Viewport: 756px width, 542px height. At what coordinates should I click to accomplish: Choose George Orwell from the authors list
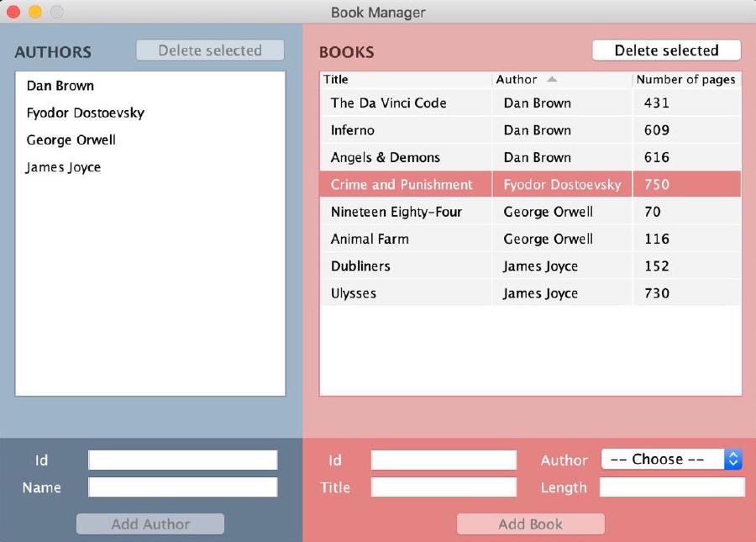point(71,139)
